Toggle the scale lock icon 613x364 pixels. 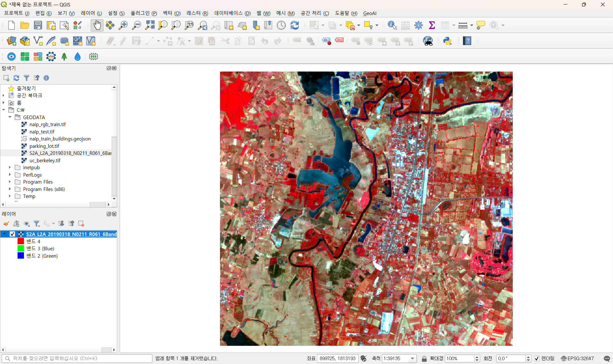pyautogui.click(x=424, y=359)
